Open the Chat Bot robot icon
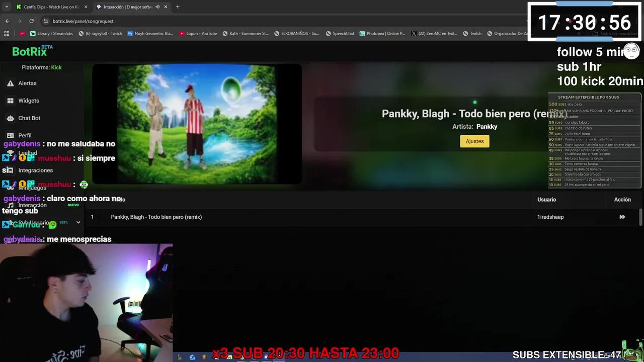This screenshot has width=644, height=362. click(10, 118)
